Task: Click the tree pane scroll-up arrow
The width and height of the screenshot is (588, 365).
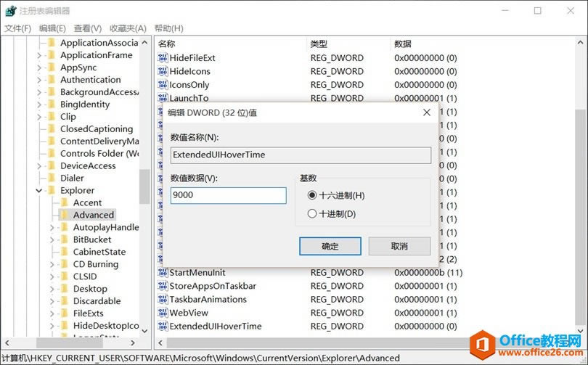Action: coord(144,43)
